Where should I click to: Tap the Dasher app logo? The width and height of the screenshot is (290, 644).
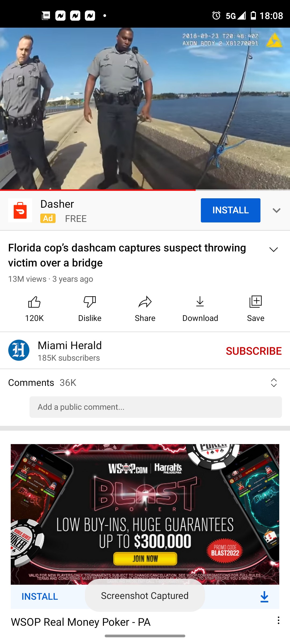point(20,210)
